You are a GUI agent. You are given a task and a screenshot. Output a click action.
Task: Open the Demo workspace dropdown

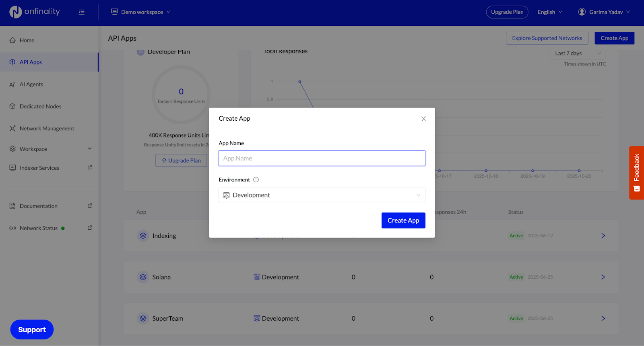pyautogui.click(x=140, y=12)
